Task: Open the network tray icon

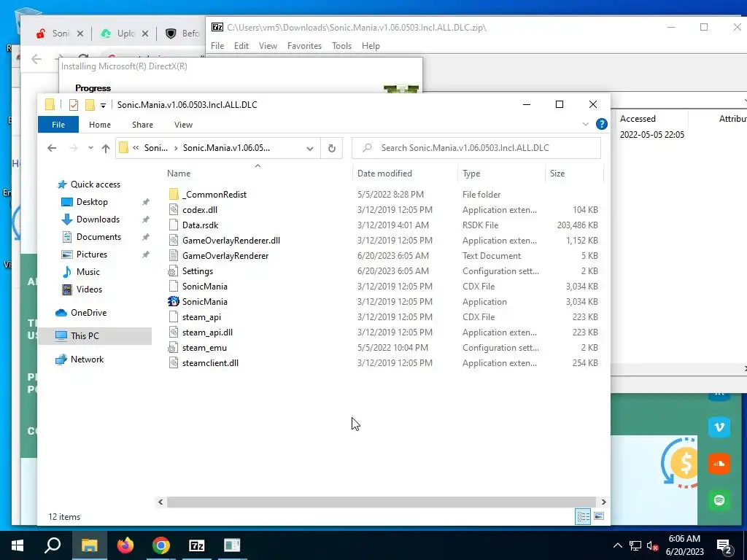Action: 635,545
